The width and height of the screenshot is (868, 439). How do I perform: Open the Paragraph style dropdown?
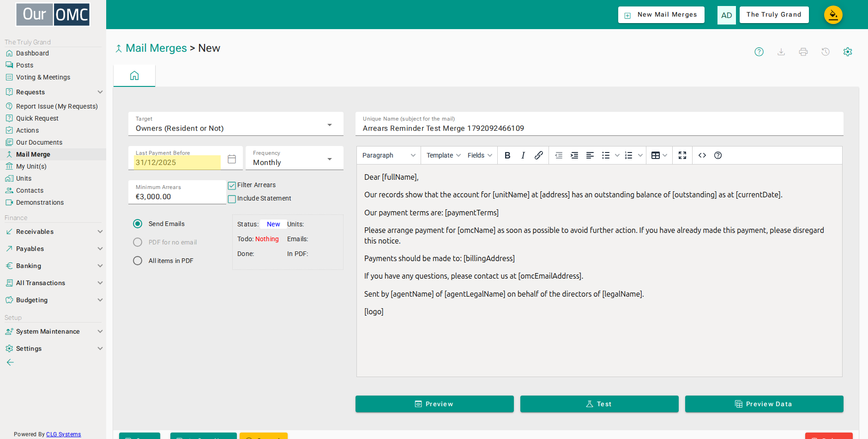point(389,155)
